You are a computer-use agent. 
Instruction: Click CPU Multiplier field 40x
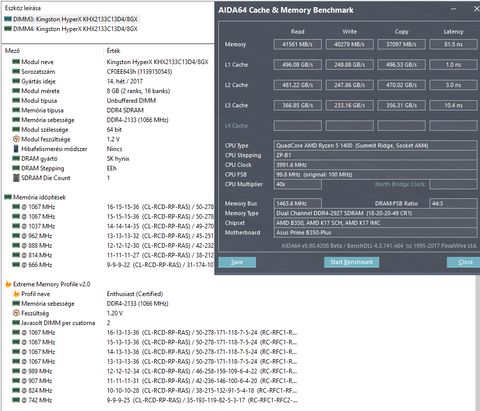pyautogui.click(x=298, y=184)
